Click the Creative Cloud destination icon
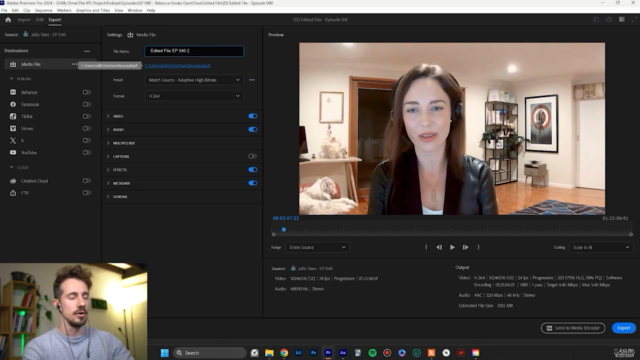 (x=13, y=181)
